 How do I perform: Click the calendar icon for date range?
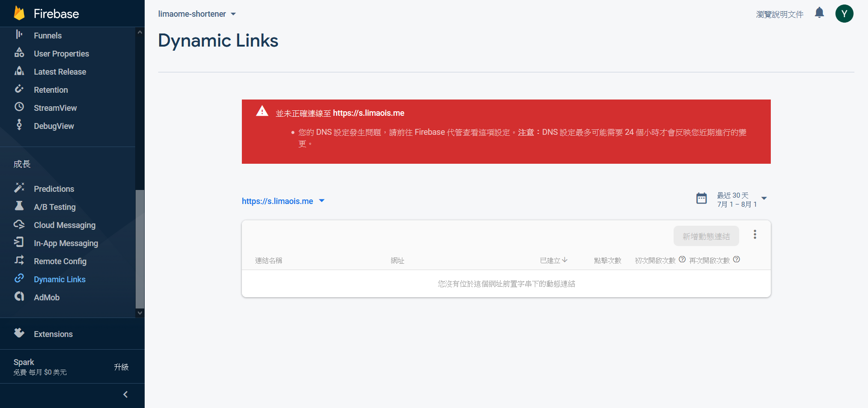coord(701,198)
